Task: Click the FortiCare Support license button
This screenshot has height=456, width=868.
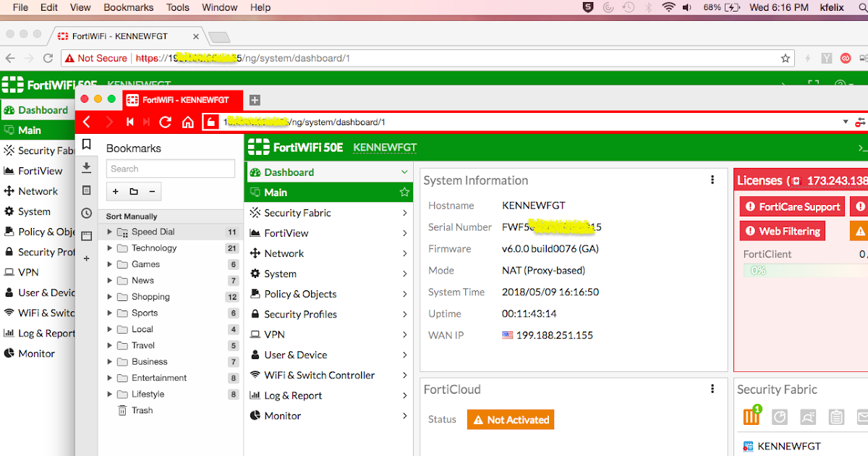Action: [x=792, y=207]
